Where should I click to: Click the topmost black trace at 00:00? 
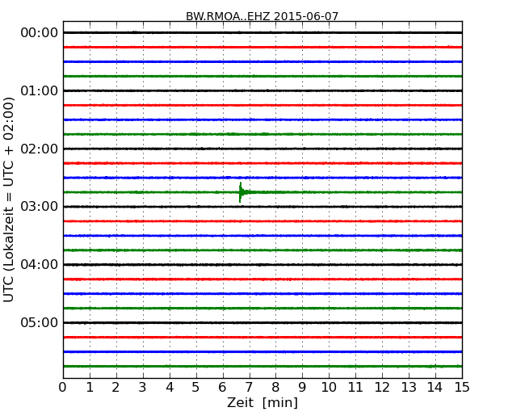[262, 32]
